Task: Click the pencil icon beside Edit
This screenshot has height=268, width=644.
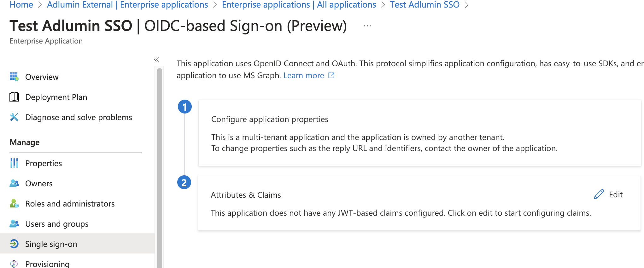Action: 599,194
